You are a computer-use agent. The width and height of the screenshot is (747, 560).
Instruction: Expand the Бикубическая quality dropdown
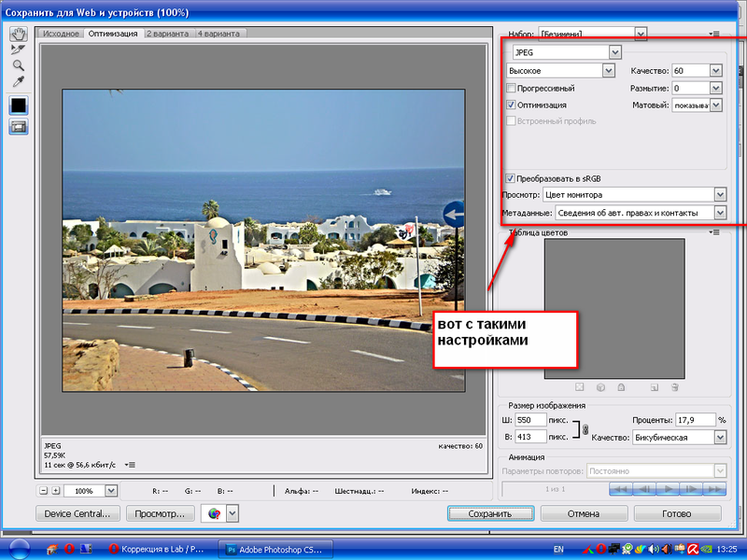click(x=719, y=437)
